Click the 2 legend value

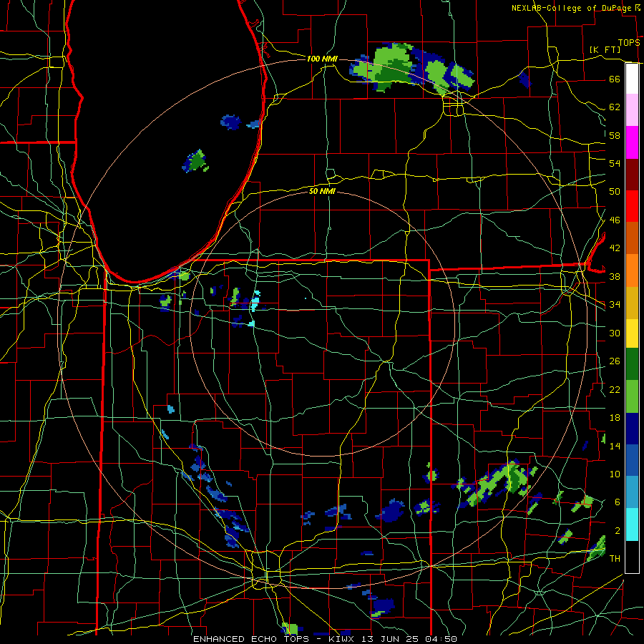pos(617,531)
